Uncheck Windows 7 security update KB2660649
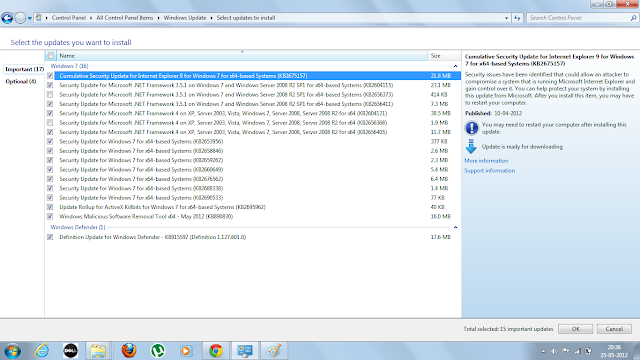Viewport: 640px width, 360px height. coord(50,170)
